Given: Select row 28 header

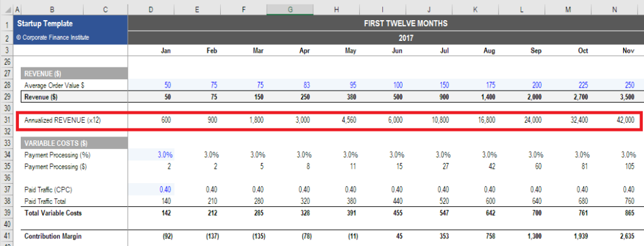Looking at the screenshot, I should point(6,86).
